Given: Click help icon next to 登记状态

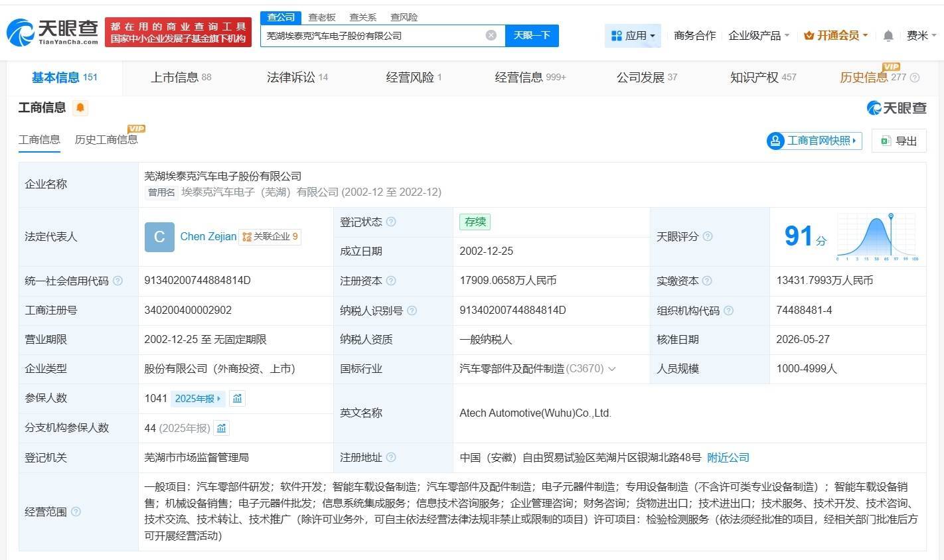Looking at the screenshot, I should [391, 222].
